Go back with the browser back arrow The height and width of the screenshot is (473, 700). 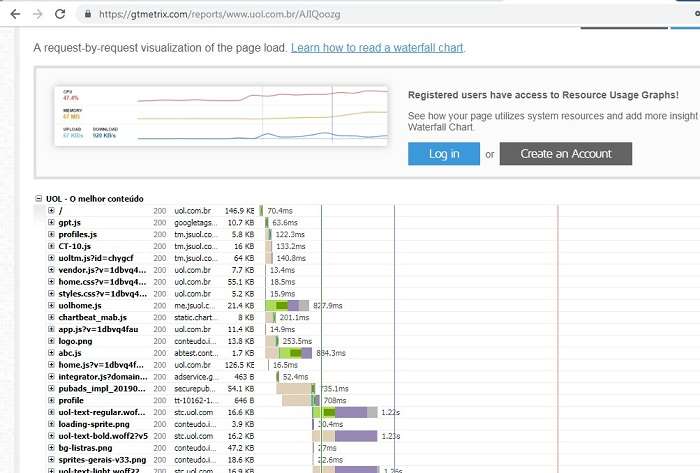[x=15, y=14]
